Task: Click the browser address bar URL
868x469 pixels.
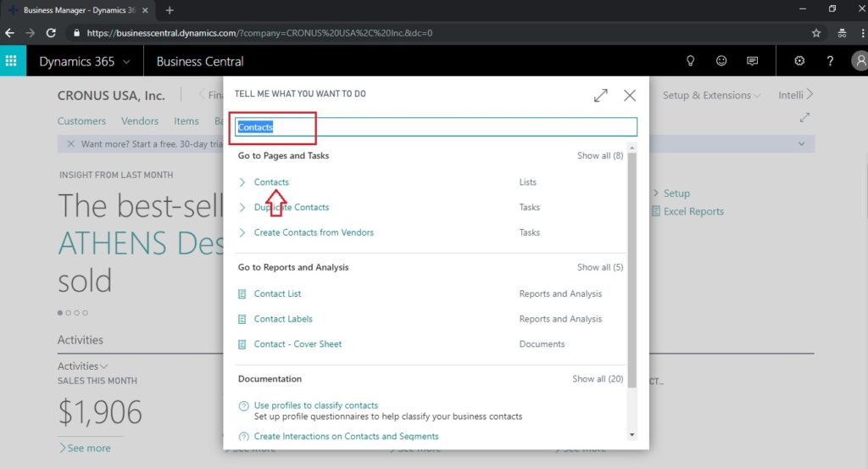Action: [x=259, y=33]
